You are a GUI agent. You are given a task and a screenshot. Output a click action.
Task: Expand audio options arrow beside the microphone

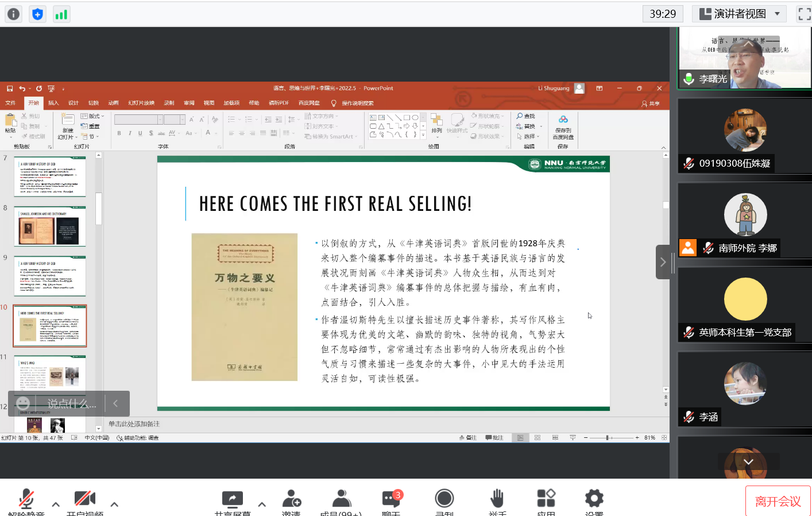(x=56, y=505)
